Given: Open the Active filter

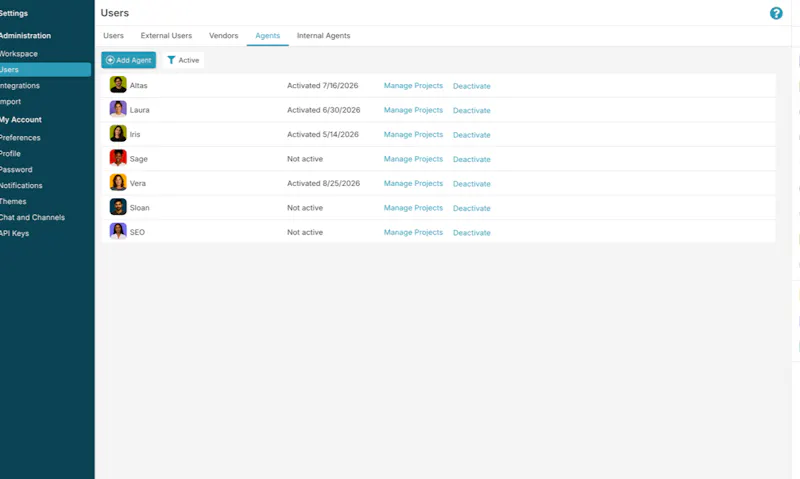Looking at the screenshot, I should point(183,60).
